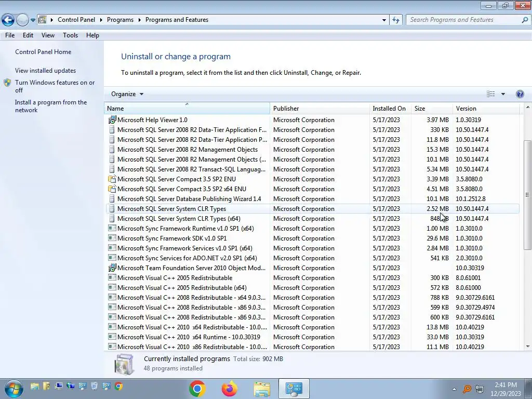Open the Windows Start menu
Image resolution: width=532 pixels, height=399 pixels.
(x=14, y=389)
